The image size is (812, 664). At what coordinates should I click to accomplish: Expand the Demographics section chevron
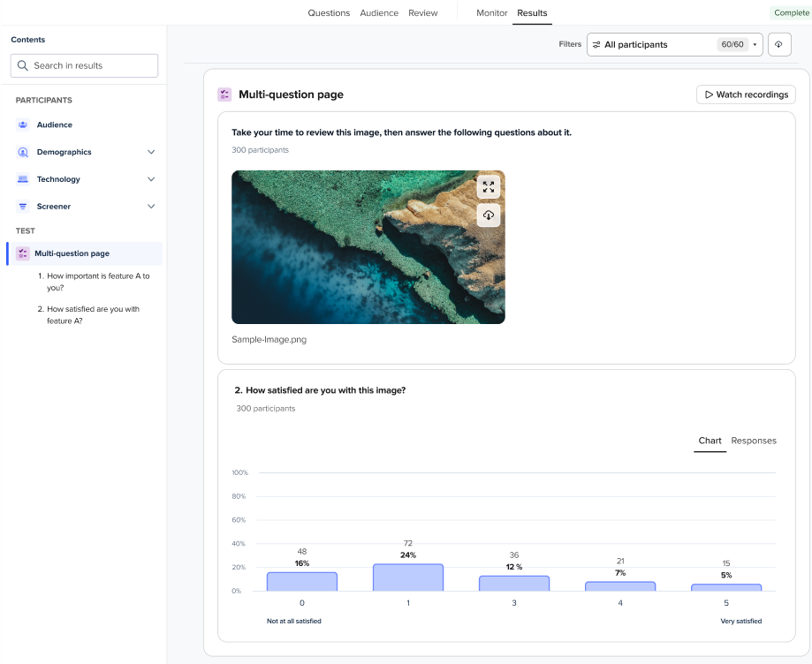coord(151,153)
